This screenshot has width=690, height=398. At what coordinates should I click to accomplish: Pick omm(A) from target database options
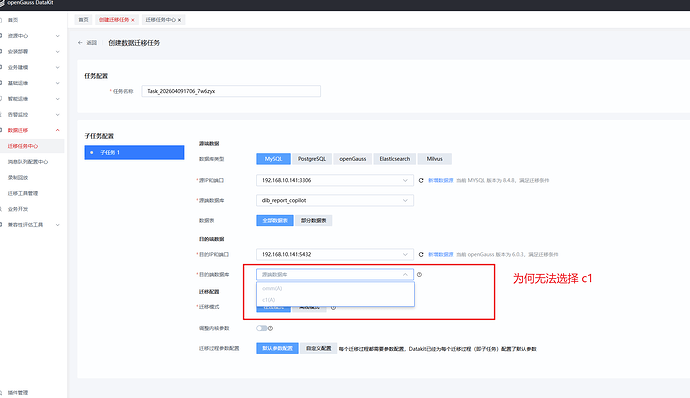click(x=335, y=288)
